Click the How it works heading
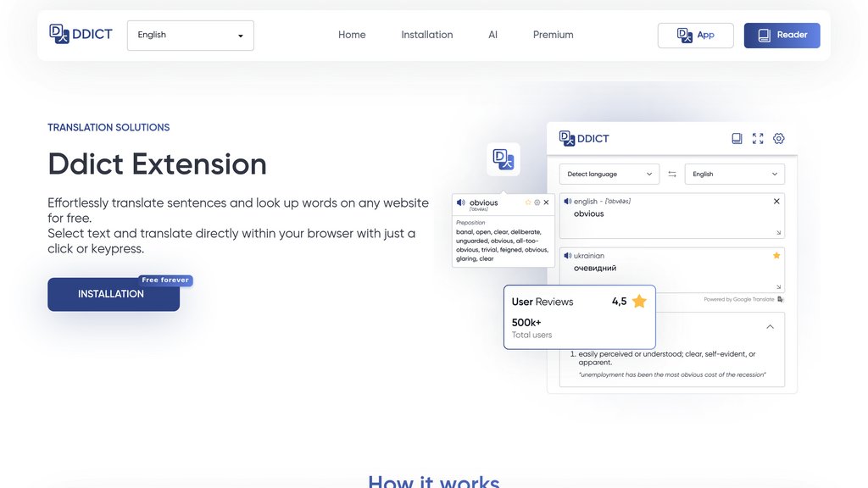The height and width of the screenshot is (488, 868). 434,480
